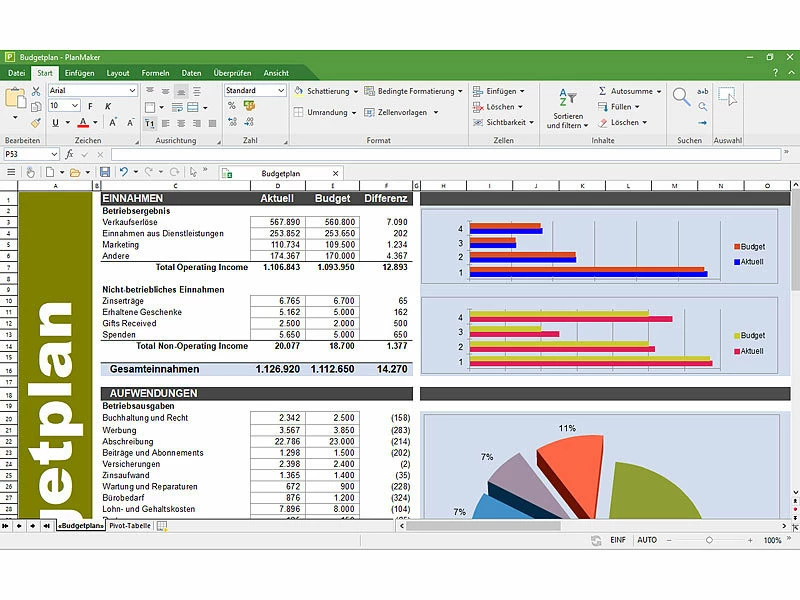Switch to the Pivot-Tabelle sheet tab
This screenshot has width=800, height=600.
[x=130, y=525]
